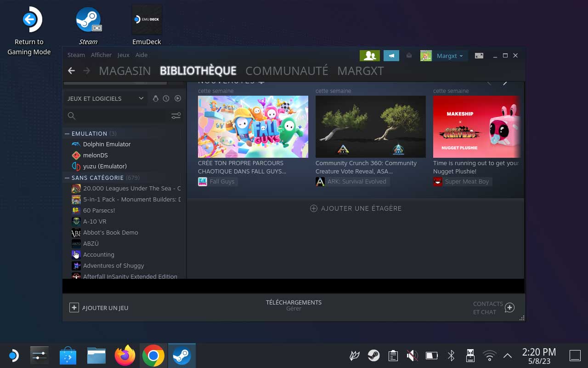Click the 60 Parsecs! game icon
588x368 pixels.
tap(76, 210)
